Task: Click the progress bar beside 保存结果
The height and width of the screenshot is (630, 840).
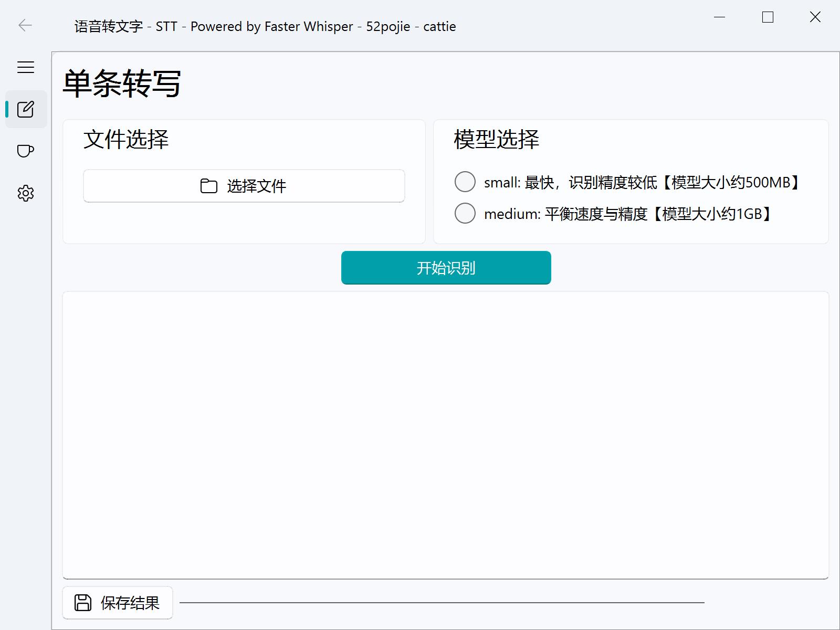Action: [x=442, y=603]
